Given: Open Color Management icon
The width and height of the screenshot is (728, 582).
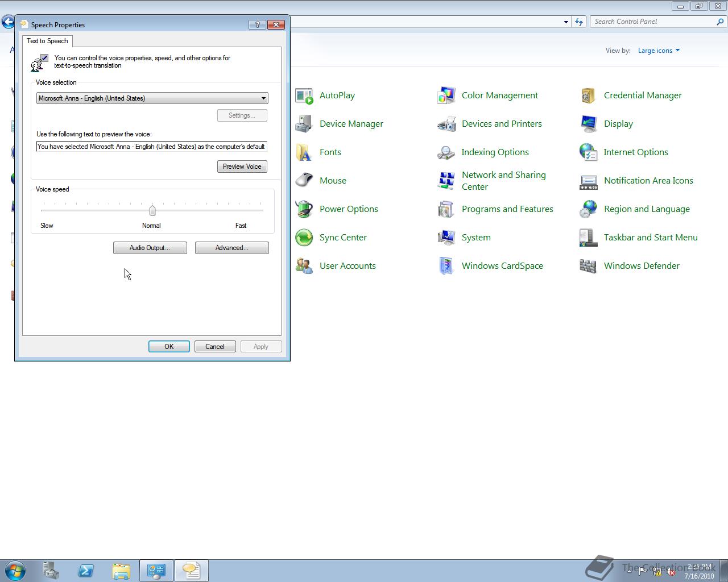Looking at the screenshot, I should point(446,95).
